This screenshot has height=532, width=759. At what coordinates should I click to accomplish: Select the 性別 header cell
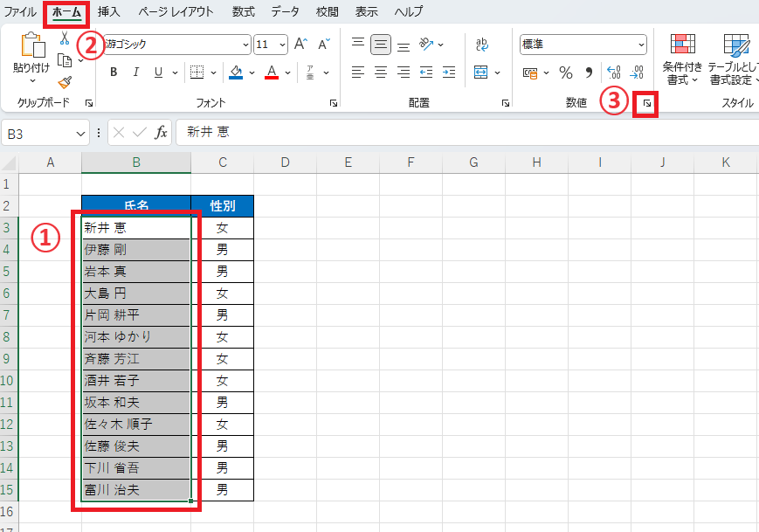click(x=222, y=206)
